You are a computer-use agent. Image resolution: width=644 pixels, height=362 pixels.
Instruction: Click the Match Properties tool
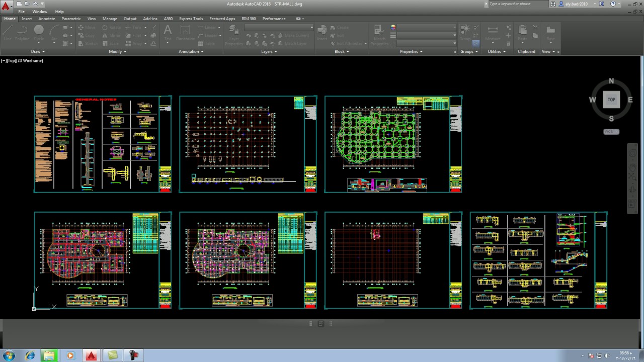[379, 35]
